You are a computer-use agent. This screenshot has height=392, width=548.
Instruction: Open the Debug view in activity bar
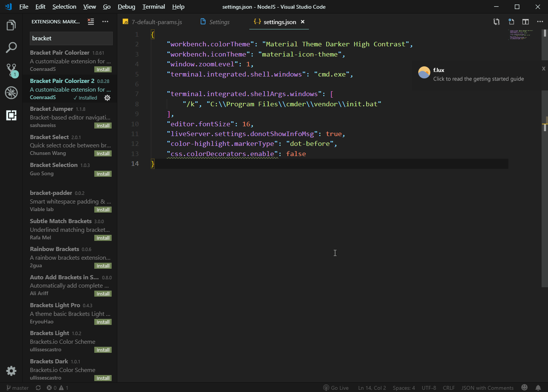(11, 93)
